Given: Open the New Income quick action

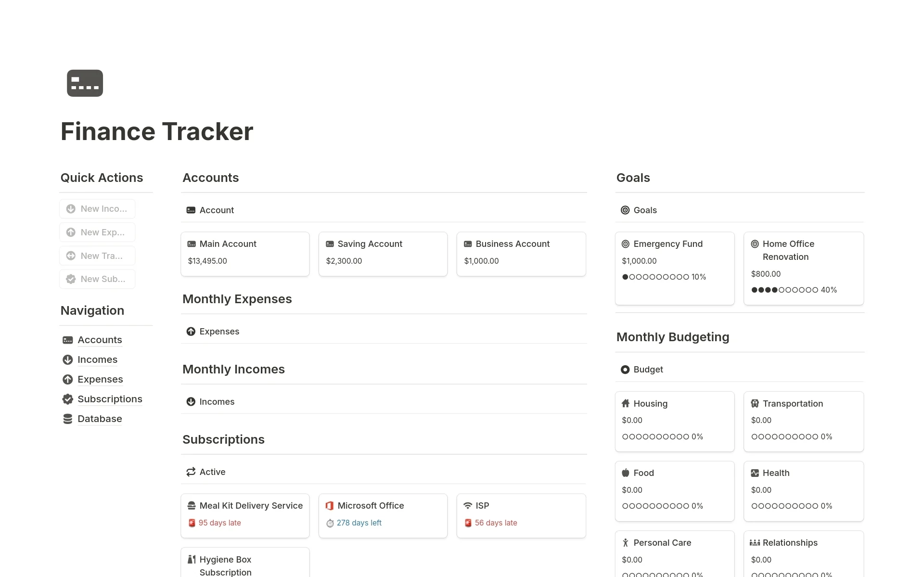Looking at the screenshot, I should tap(98, 209).
